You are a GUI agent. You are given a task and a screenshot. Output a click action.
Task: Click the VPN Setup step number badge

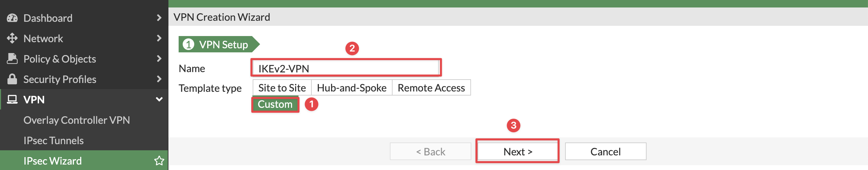(x=188, y=44)
